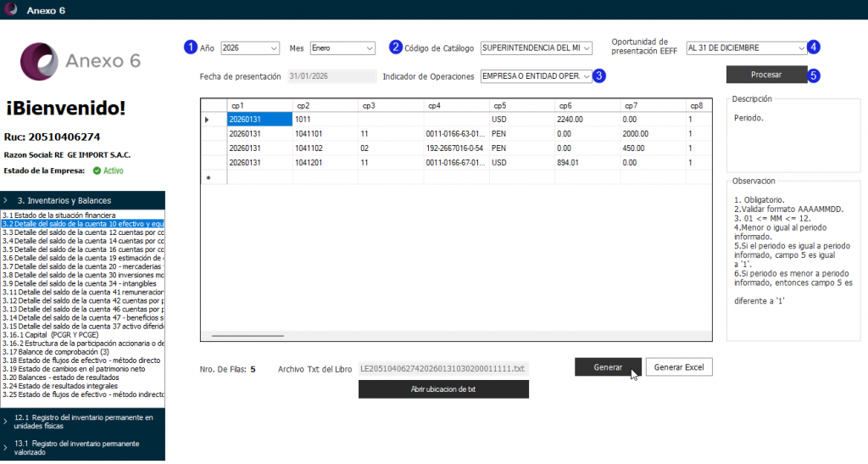Click cell with amount 894.01

tap(587, 163)
